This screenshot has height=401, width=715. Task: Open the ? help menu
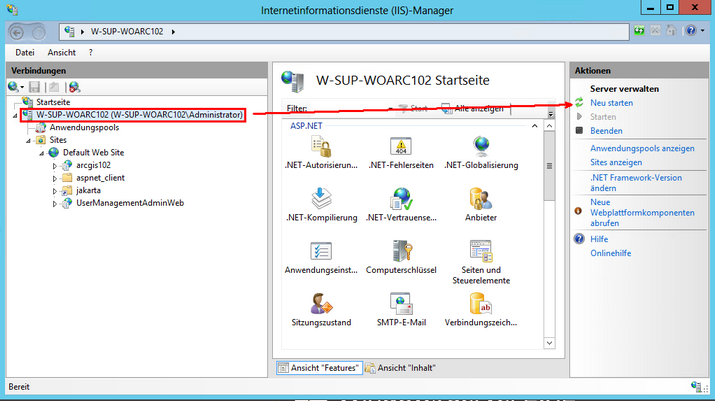tap(91, 52)
